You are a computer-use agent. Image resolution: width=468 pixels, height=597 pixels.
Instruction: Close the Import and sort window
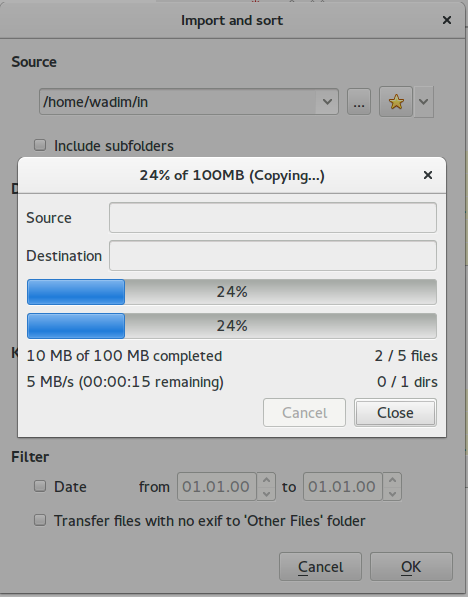click(x=447, y=20)
